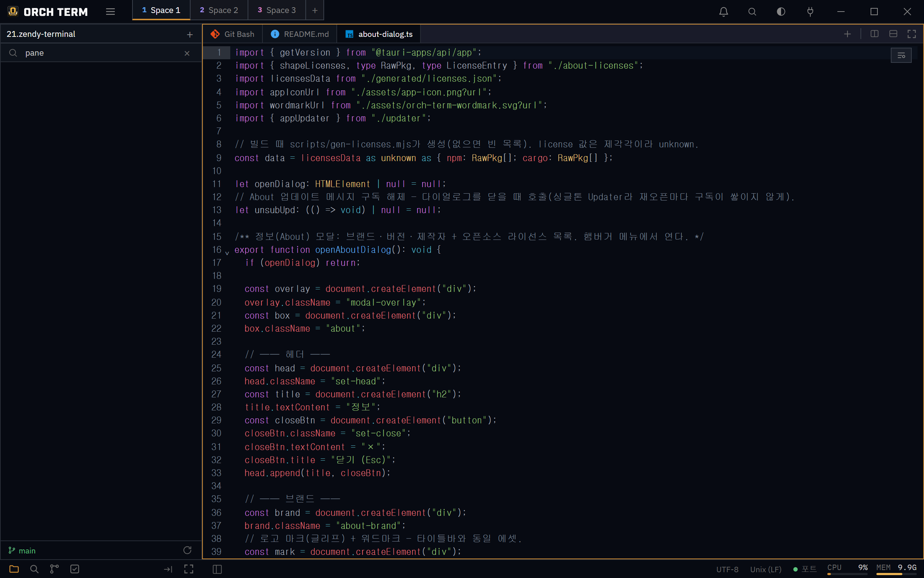Click the "about-brand" string on line 37
Image resolution: width=924 pixels, height=578 pixels.
368,526
